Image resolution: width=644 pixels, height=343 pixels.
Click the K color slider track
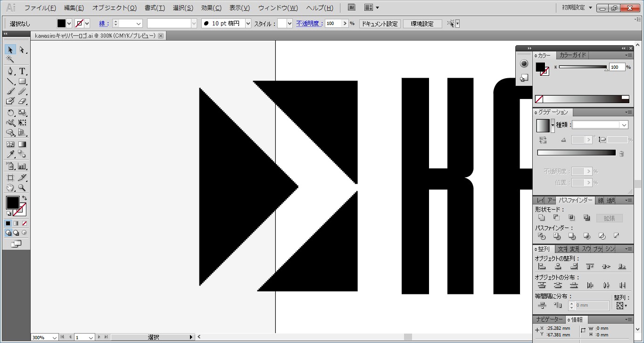pos(582,67)
